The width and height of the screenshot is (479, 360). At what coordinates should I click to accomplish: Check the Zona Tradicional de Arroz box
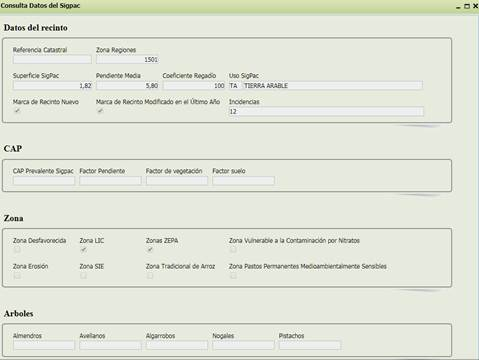coord(150,276)
